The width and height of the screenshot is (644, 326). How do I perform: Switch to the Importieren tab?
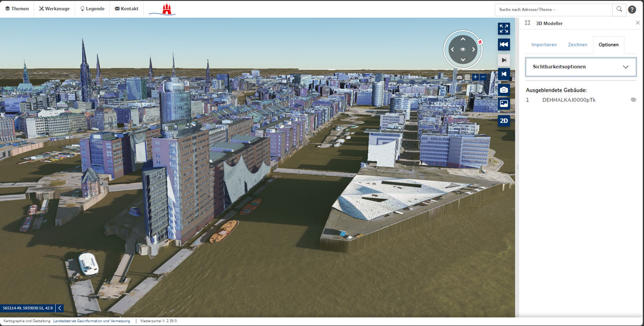pyautogui.click(x=544, y=45)
